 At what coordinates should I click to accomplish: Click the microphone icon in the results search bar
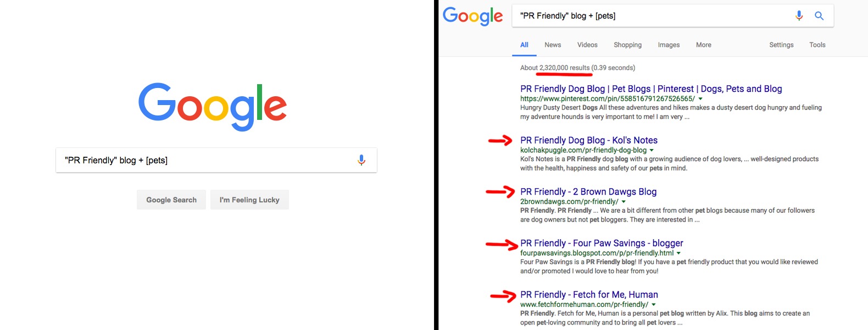pyautogui.click(x=799, y=15)
